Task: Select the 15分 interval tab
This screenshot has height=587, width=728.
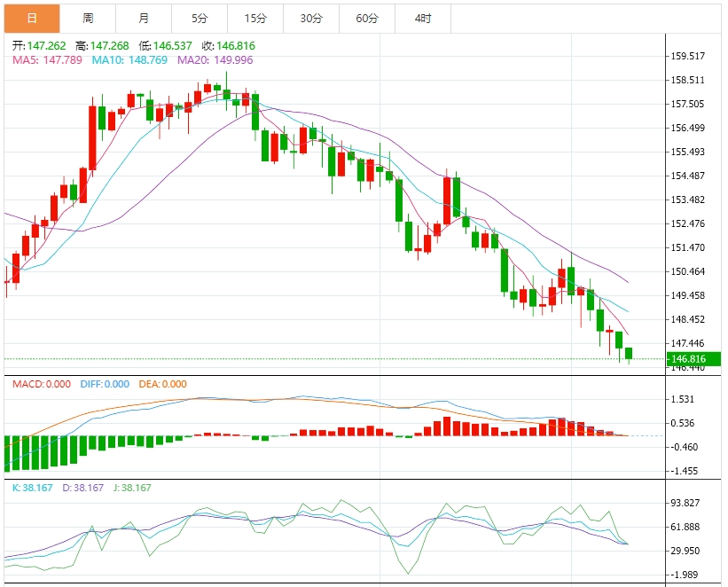Action: tap(255, 19)
